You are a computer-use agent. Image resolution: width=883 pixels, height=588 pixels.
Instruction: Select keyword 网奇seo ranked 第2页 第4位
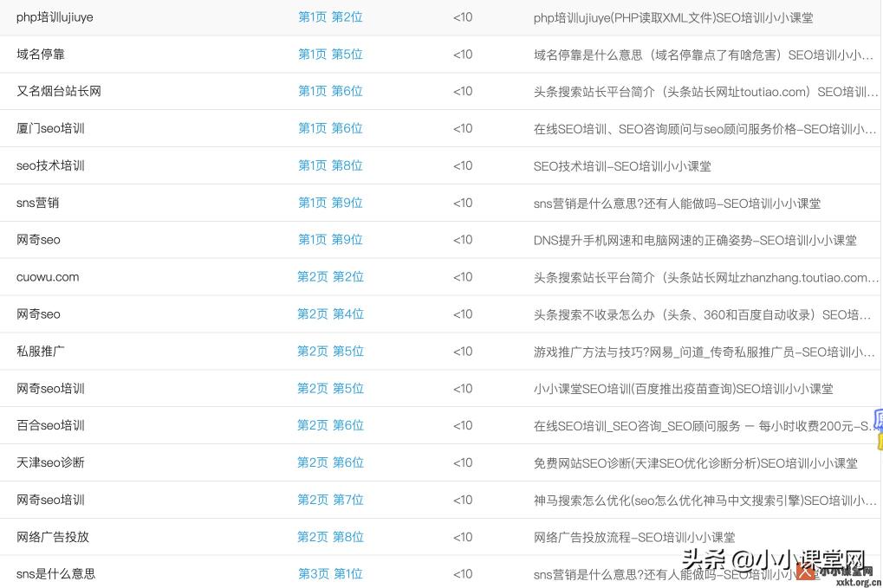pyautogui.click(x=38, y=314)
